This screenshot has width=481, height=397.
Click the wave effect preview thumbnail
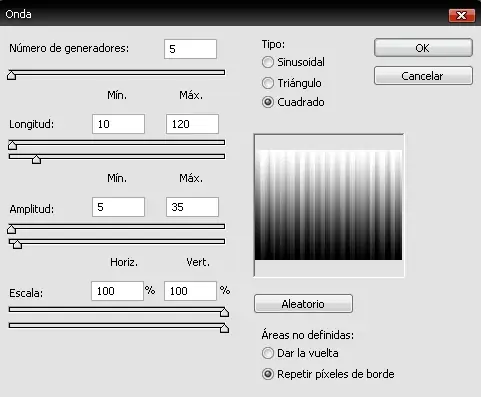coord(329,205)
